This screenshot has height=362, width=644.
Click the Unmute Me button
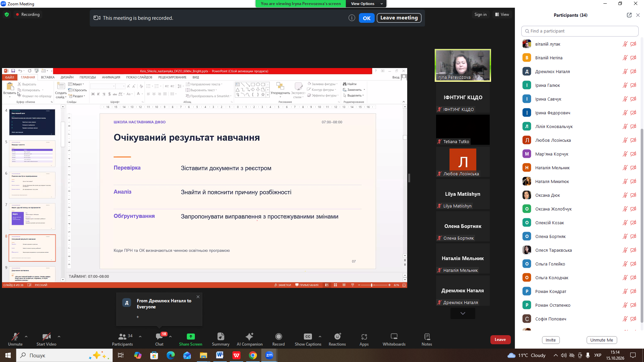602,340
